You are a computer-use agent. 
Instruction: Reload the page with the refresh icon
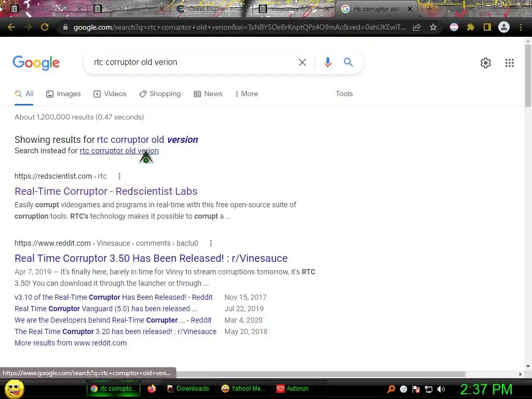click(x=45, y=27)
